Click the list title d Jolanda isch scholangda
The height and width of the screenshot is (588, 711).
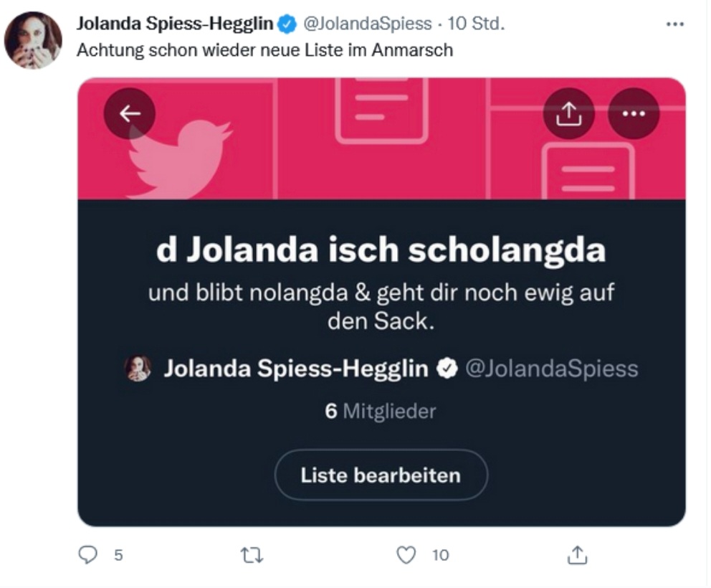(381, 250)
